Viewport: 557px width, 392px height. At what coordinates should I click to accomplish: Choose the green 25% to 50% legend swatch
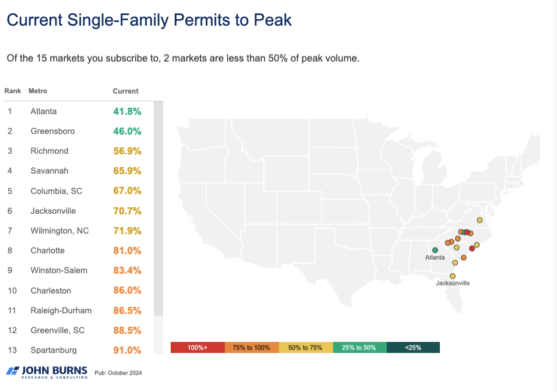[x=359, y=348]
